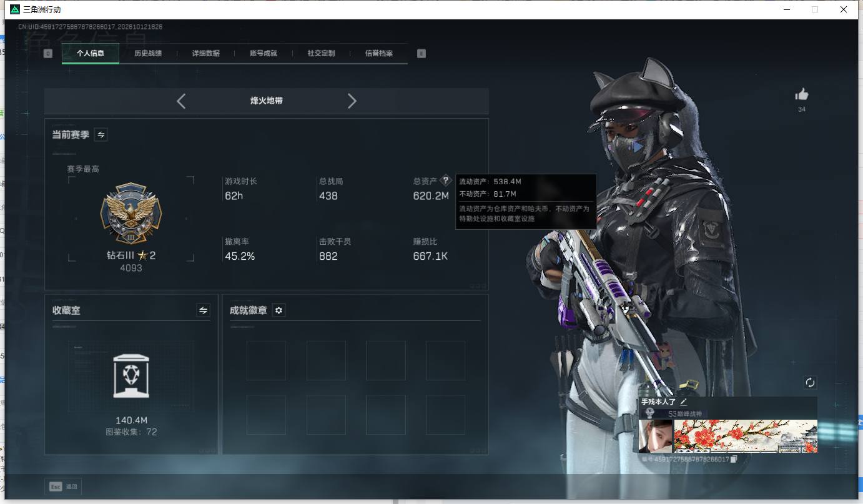Select the 烽火地带 mode selector
This screenshot has height=504, width=863.
[x=267, y=101]
